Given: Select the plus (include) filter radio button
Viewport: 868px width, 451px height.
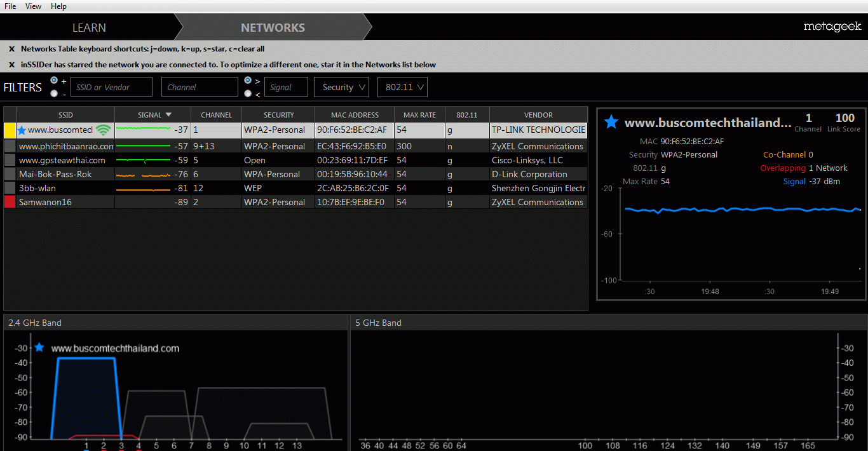Looking at the screenshot, I should pyautogui.click(x=54, y=81).
